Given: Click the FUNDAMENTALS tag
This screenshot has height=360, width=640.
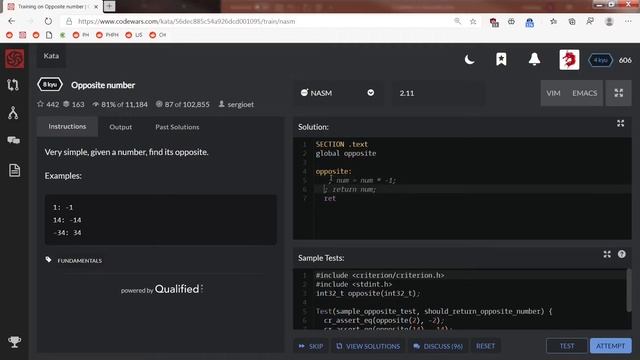Looking at the screenshot, I should (x=80, y=260).
